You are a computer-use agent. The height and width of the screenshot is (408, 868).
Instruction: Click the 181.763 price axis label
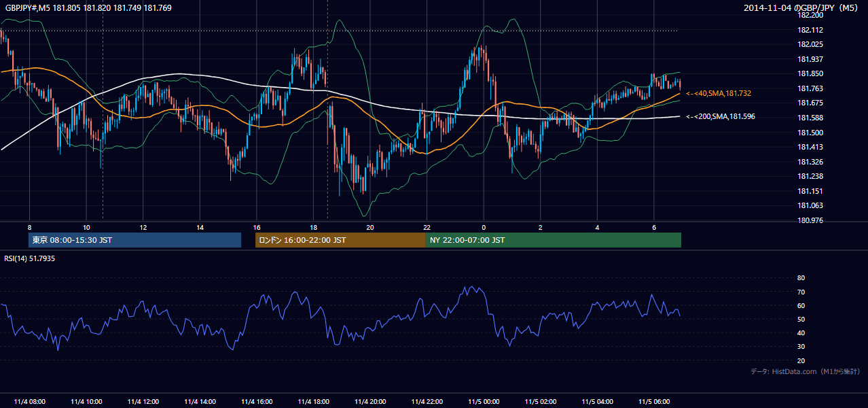[x=810, y=88]
